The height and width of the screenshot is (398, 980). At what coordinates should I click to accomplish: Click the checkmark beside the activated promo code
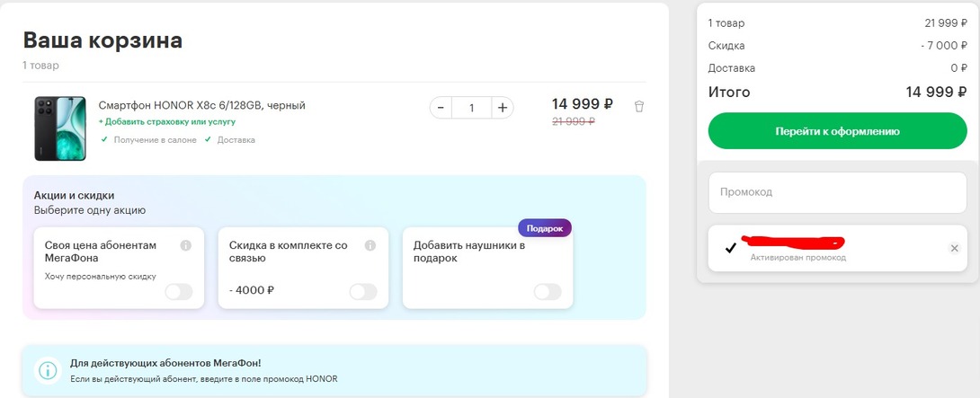coord(730,248)
